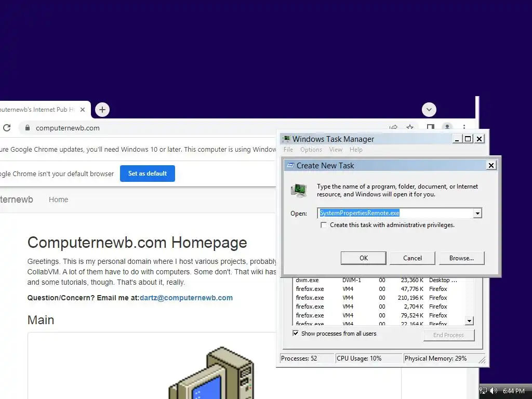Cancel the Create New Task dialog

412,258
